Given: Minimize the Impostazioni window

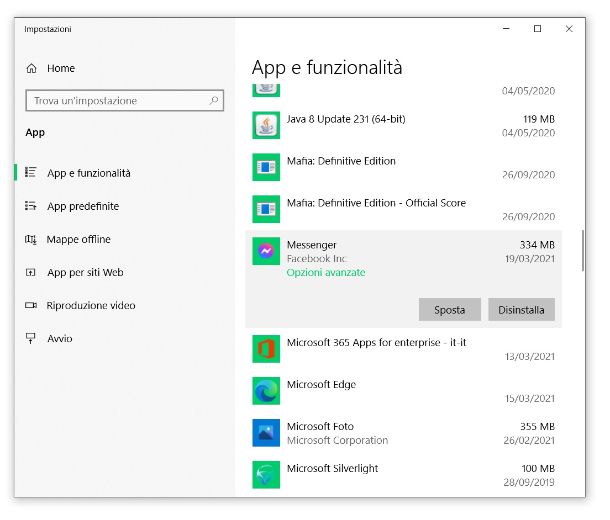Looking at the screenshot, I should pyautogui.click(x=506, y=29).
